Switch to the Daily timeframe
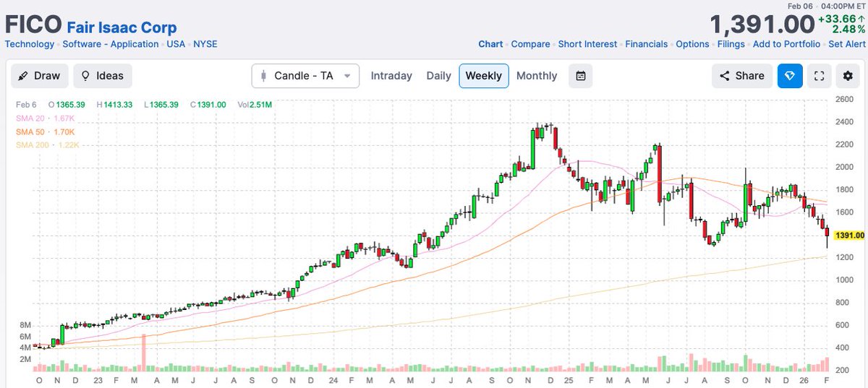This screenshot has width=868, height=388. point(438,76)
